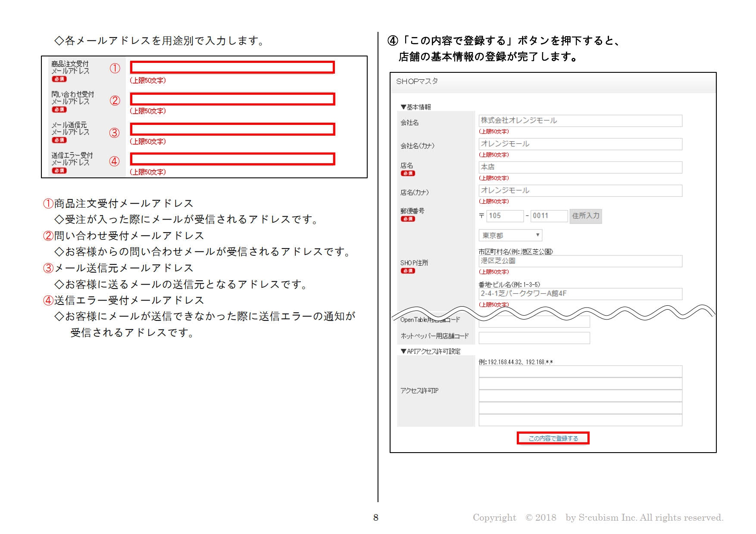This screenshot has height=534, width=756.
Task: Click the ホットペッパー用店舗コード input field
Action: pos(534,338)
